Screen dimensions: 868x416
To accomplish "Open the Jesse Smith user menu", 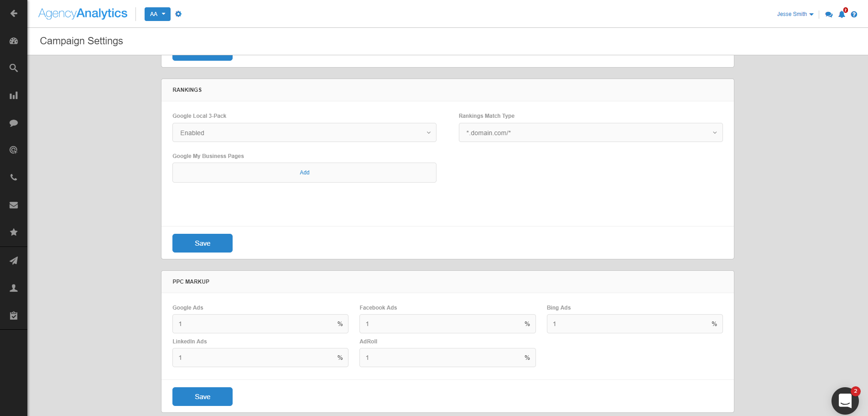I will click(795, 14).
